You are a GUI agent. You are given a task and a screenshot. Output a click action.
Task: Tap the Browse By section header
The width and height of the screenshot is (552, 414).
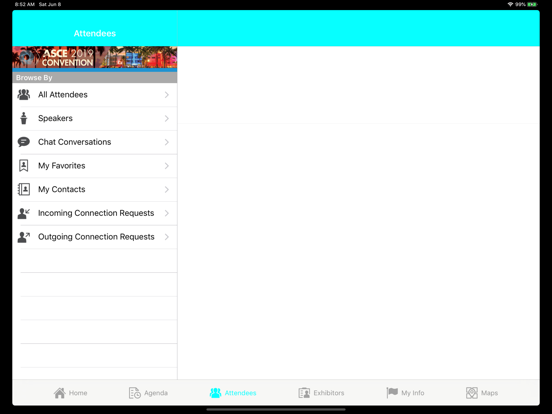[x=95, y=77]
